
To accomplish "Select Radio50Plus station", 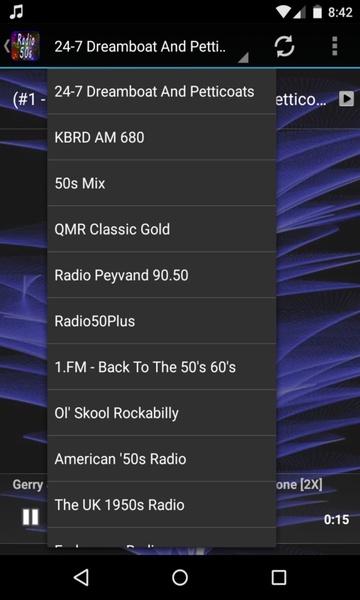I will 161,321.
